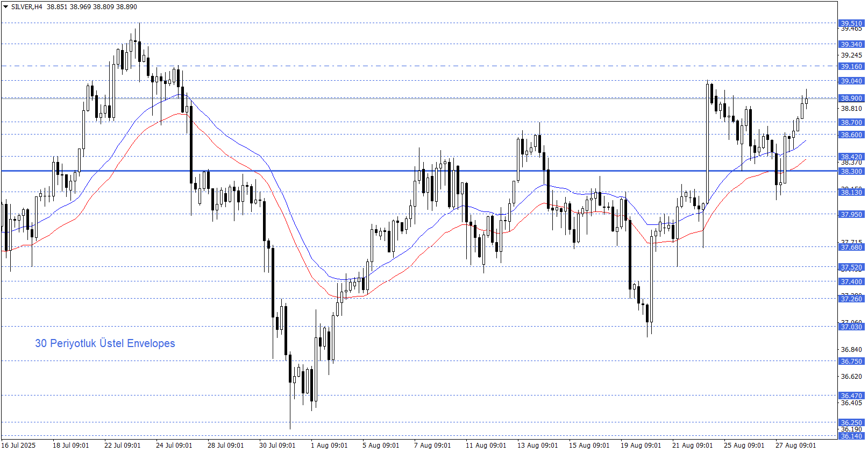Click the 37.680 price level label
Screen dimensions: 868x452
tap(851, 247)
